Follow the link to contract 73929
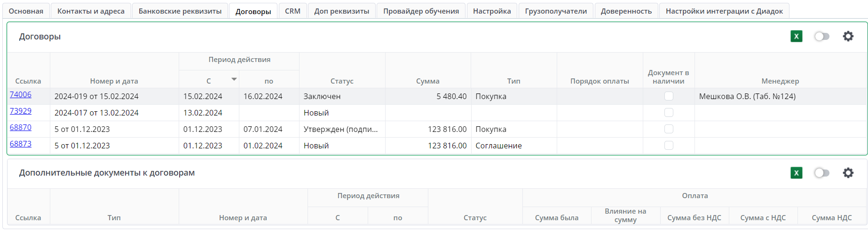This screenshot has width=868, height=239. point(21,111)
